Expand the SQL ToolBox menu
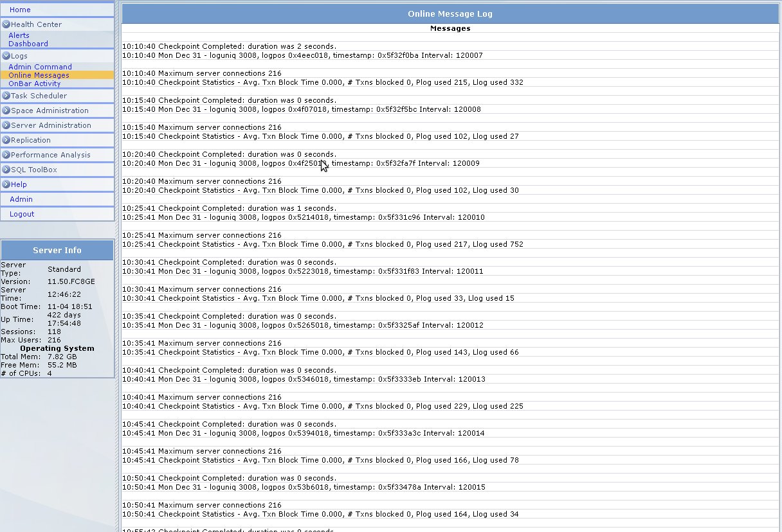The height and width of the screenshot is (532, 782). pyautogui.click(x=33, y=170)
